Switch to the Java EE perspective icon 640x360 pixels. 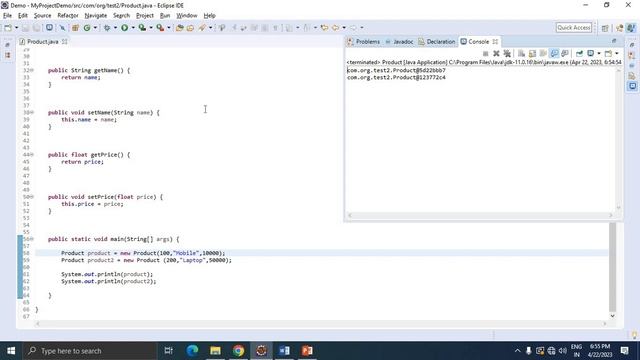coord(620,28)
